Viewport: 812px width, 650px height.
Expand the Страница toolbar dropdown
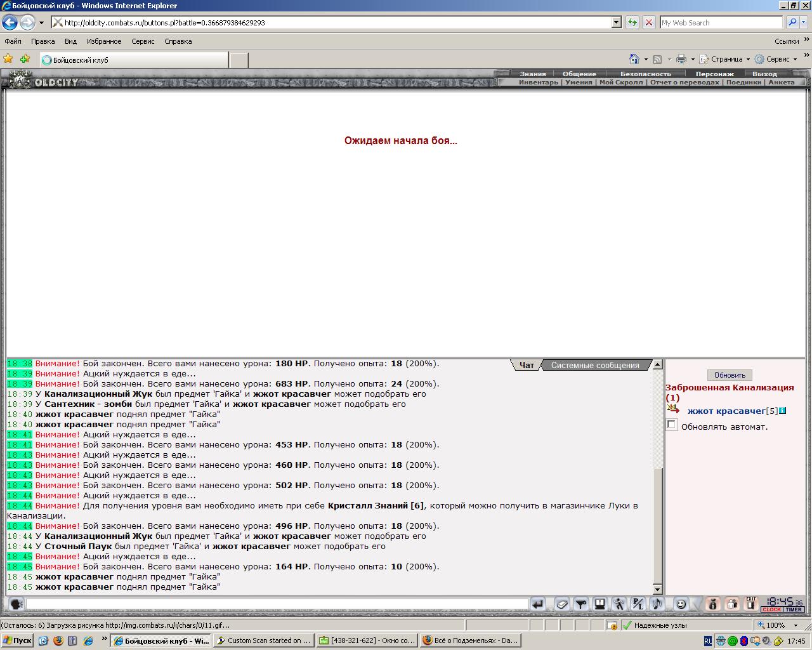coord(747,59)
